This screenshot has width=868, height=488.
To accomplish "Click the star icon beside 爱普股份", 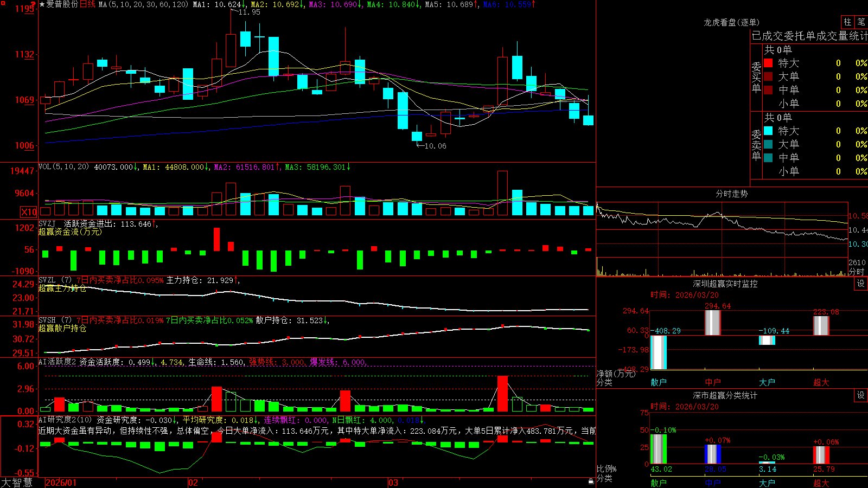I will (42, 4).
